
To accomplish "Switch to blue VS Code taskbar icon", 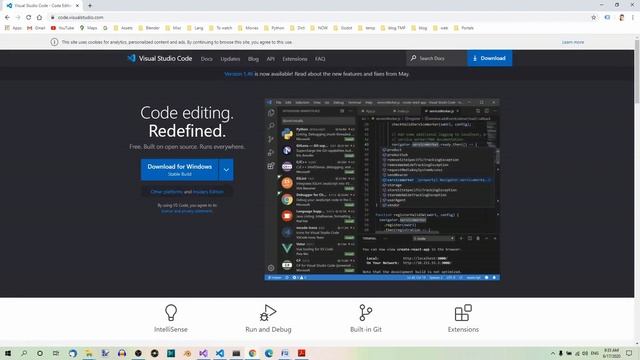I will 220,353.
